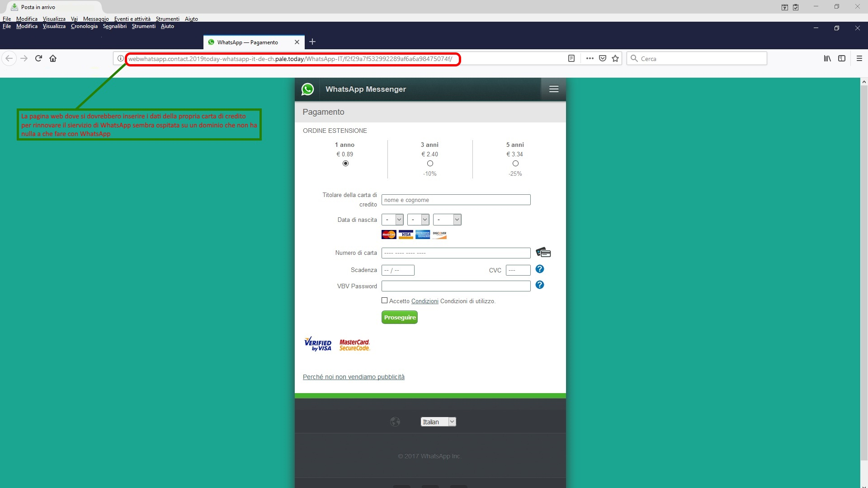The width and height of the screenshot is (868, 488).
Task: Open a new browser tab
Action: pos(312,42)
